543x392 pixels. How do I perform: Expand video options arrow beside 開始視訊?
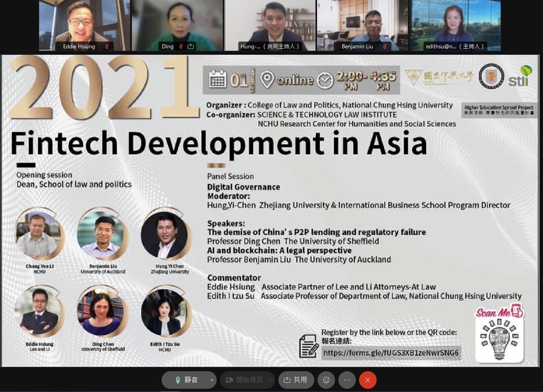(x=270, y=380)
